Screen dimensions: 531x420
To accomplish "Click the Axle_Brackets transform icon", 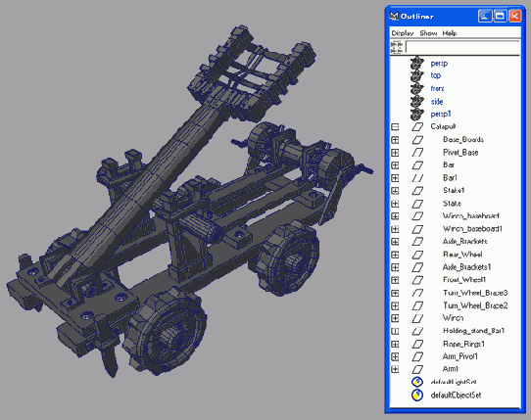I will click(417, 242).
